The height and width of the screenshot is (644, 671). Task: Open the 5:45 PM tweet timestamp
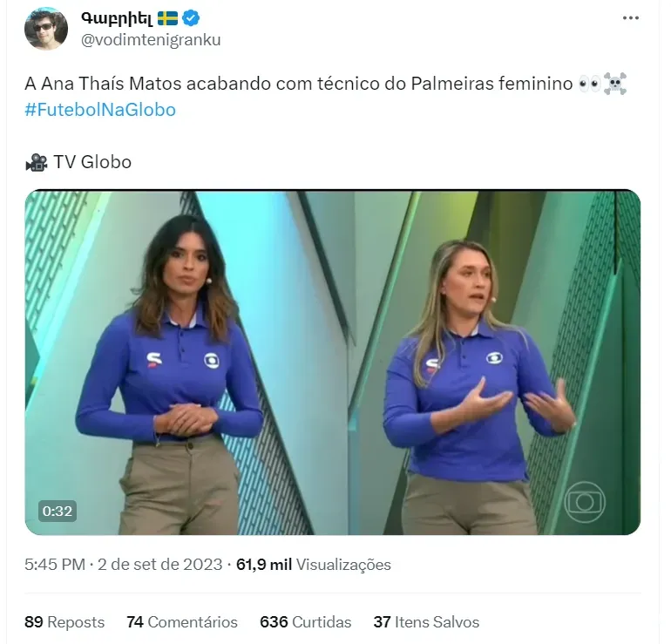click(x=55, y=565)
